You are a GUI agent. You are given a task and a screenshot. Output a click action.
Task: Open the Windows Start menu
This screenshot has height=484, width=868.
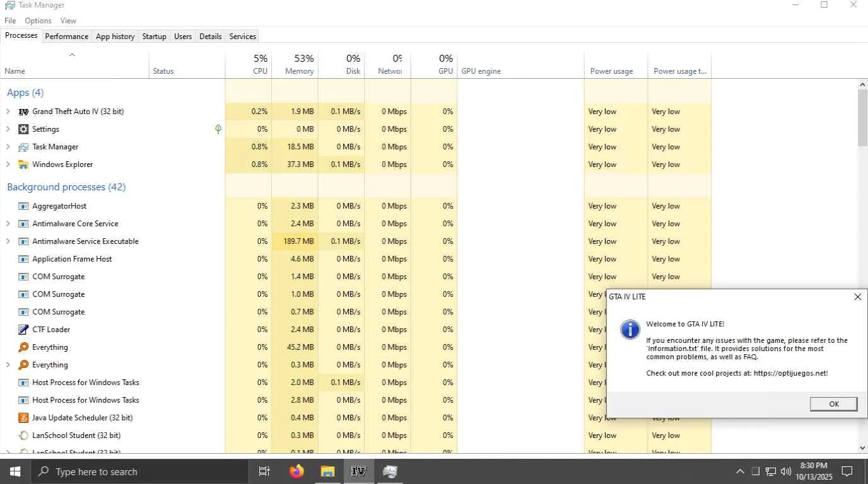click(x=15, y=471)
